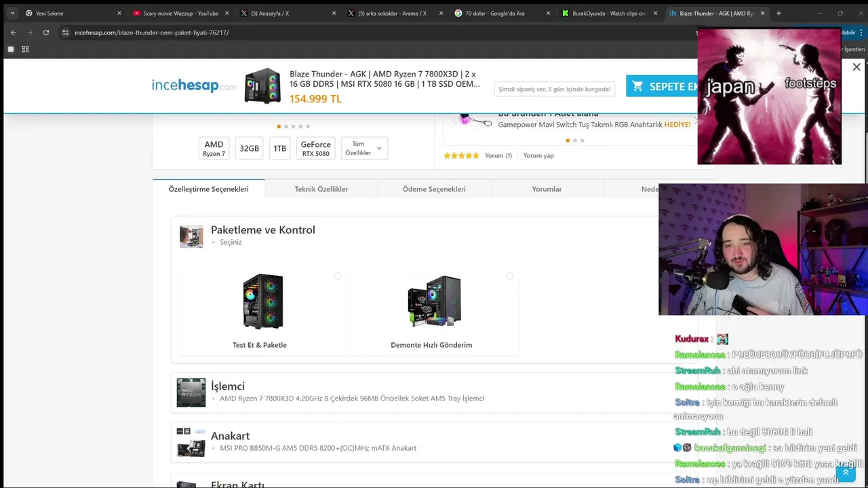The image size is (868, 488).
Task: Switch to the BurakOyunda Watch clips tab
Action: [609, 13]
